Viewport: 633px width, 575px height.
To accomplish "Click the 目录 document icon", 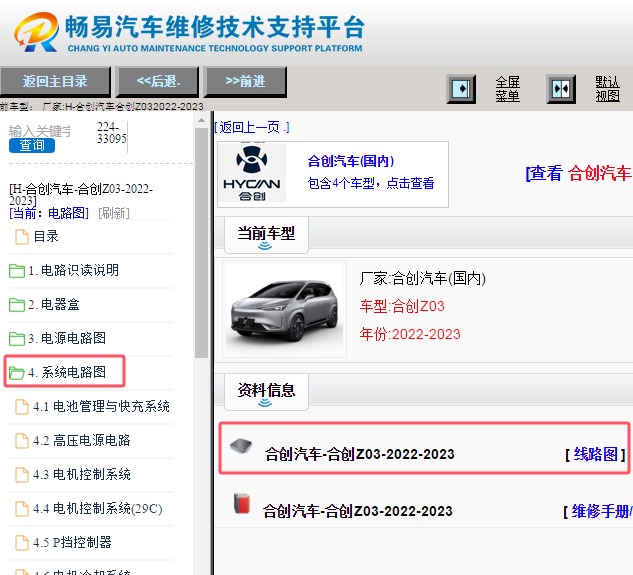I will [x=22, y=237].
